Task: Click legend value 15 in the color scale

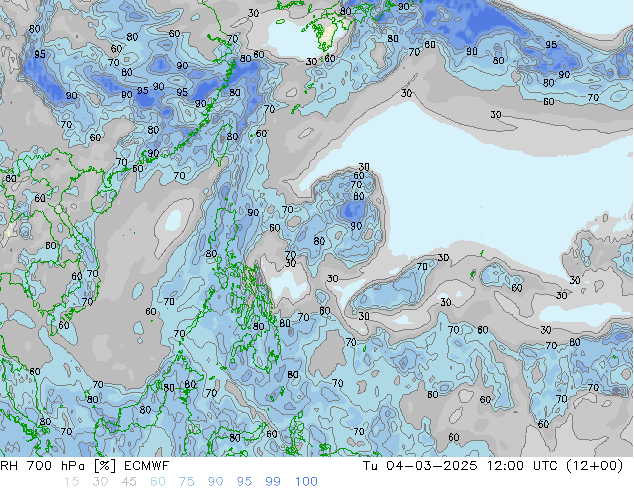Action: click(x=71, y=482)
